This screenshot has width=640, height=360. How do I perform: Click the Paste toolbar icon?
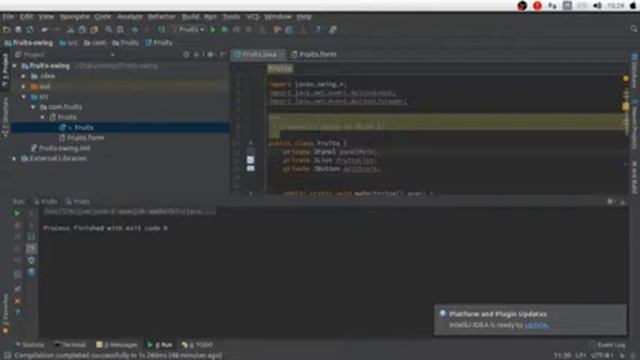click(94, 29)
